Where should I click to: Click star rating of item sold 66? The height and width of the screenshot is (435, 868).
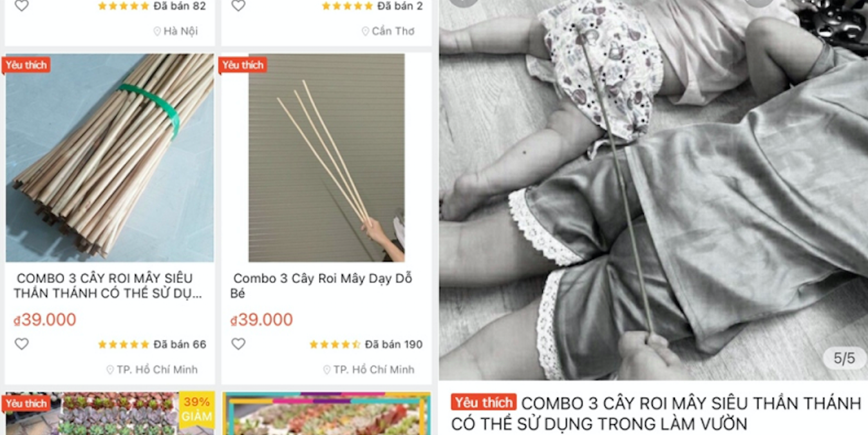(123, 345)
